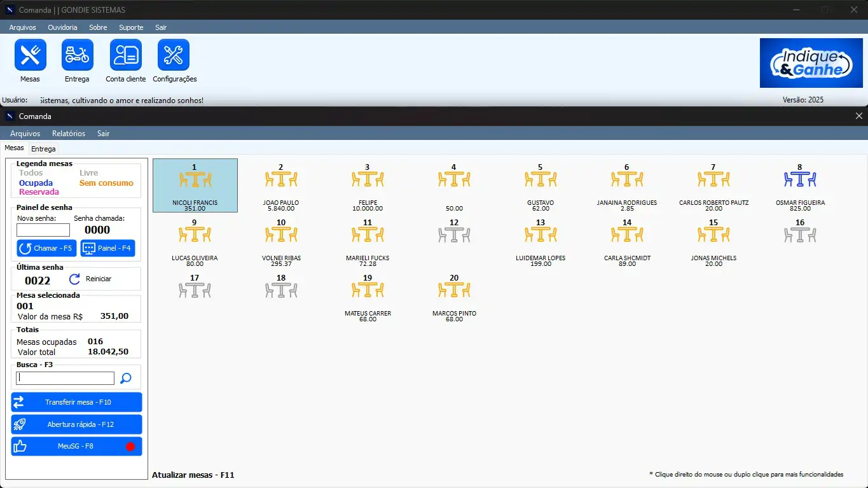868x488 pixels.
Task: Filter tables by Ocupada legend
Action: point(36,183)
